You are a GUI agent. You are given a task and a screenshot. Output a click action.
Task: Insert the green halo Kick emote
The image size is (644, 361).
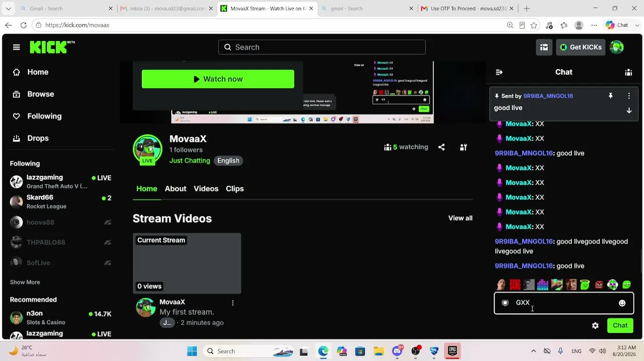coord(585,285)
